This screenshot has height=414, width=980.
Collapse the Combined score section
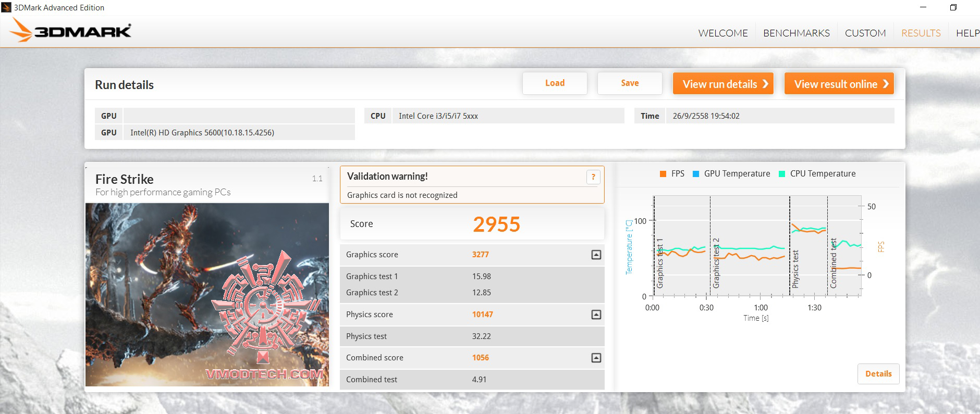click(596, 358)
